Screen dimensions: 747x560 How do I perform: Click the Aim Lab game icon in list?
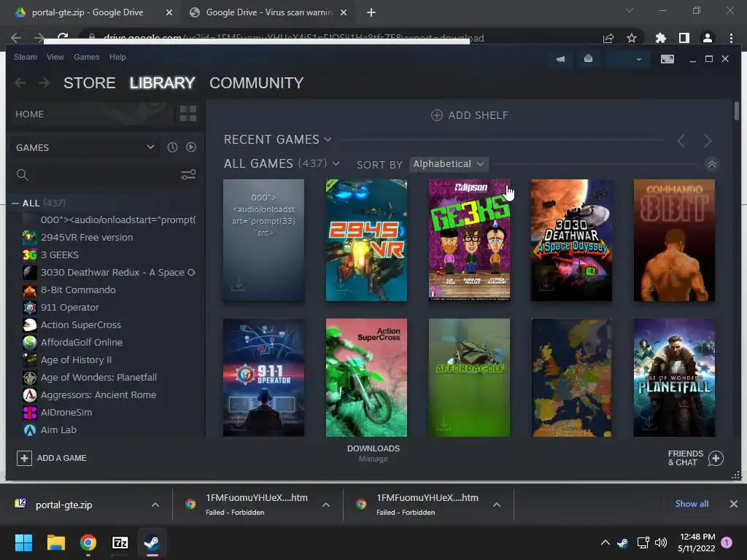[29, 430]
